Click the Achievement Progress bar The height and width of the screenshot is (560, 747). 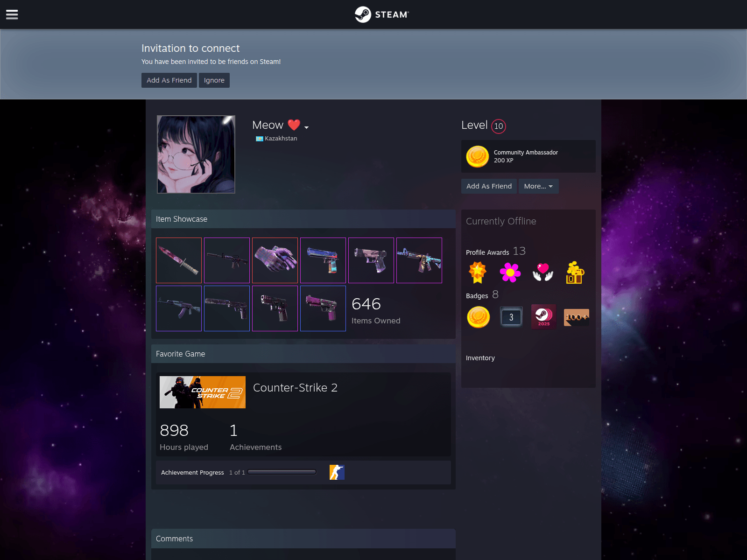(x=282, y=472)
